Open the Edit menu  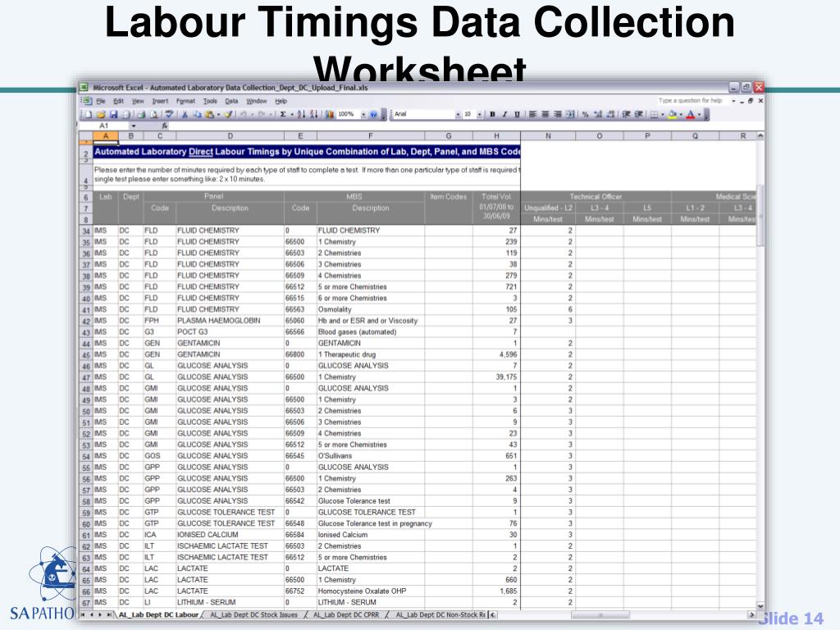pos(118,101)
